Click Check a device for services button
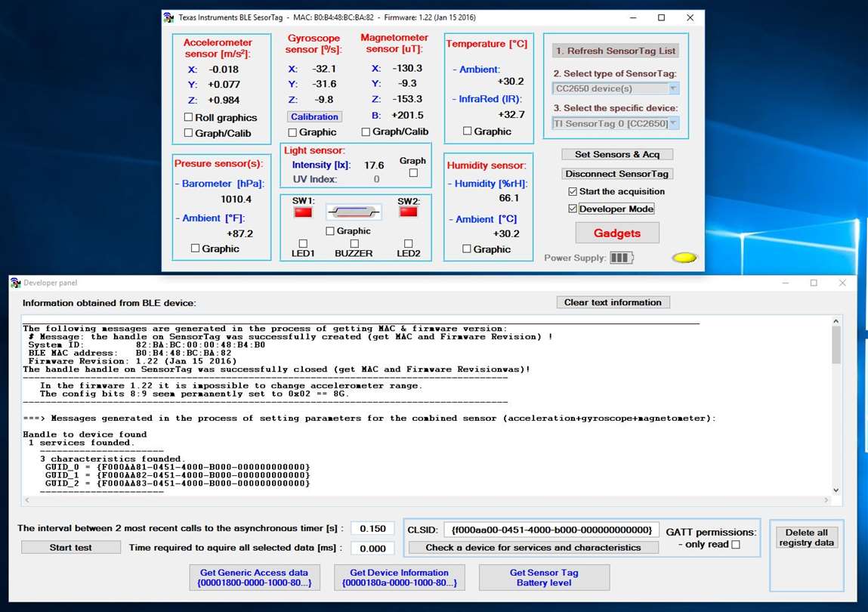The height and width of the screenshot is (612, 868). (533, 547)
